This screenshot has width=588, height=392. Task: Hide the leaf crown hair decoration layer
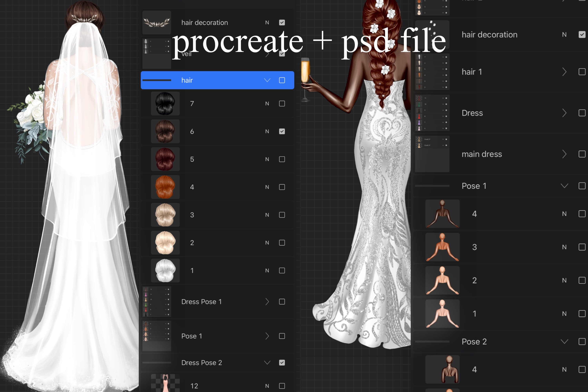click(x=282, y=23)
